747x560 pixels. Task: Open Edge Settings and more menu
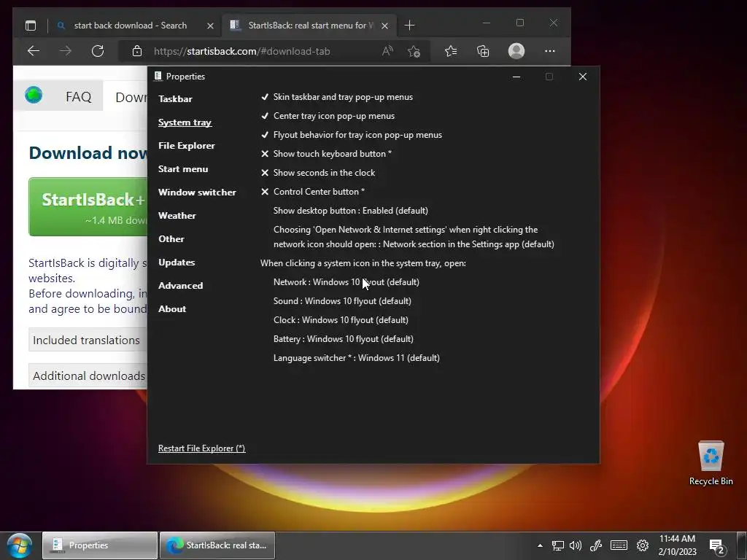click(x=550, y=51)
